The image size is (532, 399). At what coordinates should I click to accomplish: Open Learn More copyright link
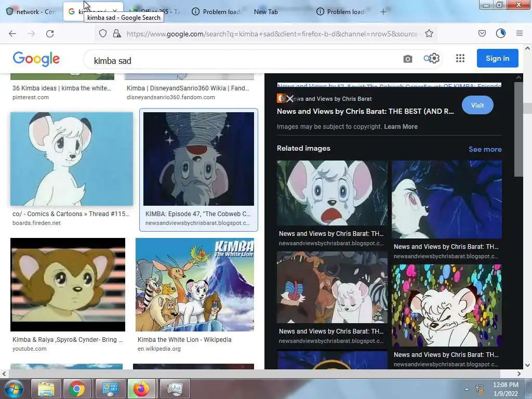coord(401,127)
